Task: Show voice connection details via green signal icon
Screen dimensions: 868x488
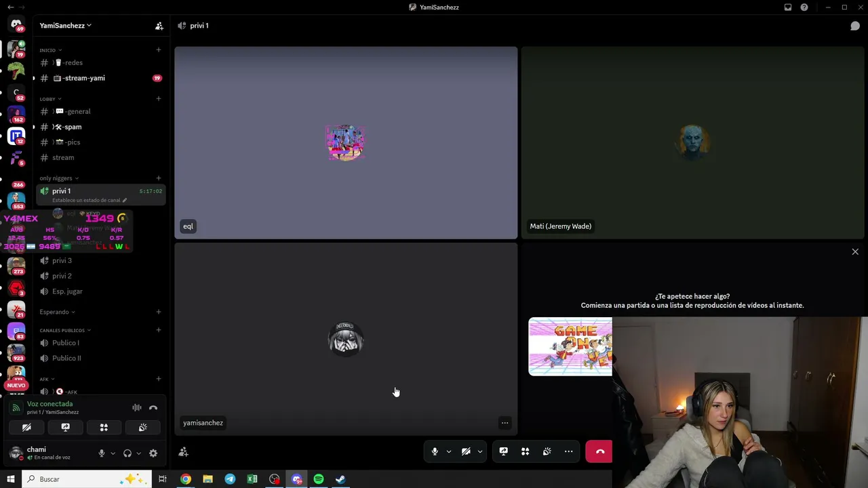Action: 16,407
